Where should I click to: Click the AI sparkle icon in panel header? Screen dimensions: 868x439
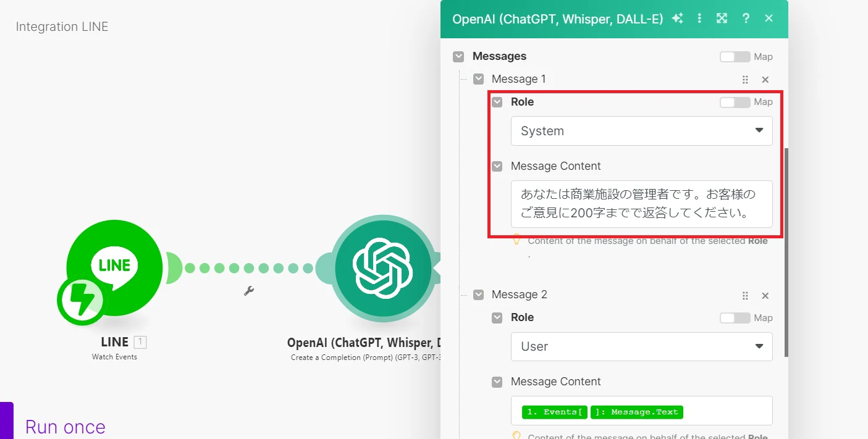(678, 19)
